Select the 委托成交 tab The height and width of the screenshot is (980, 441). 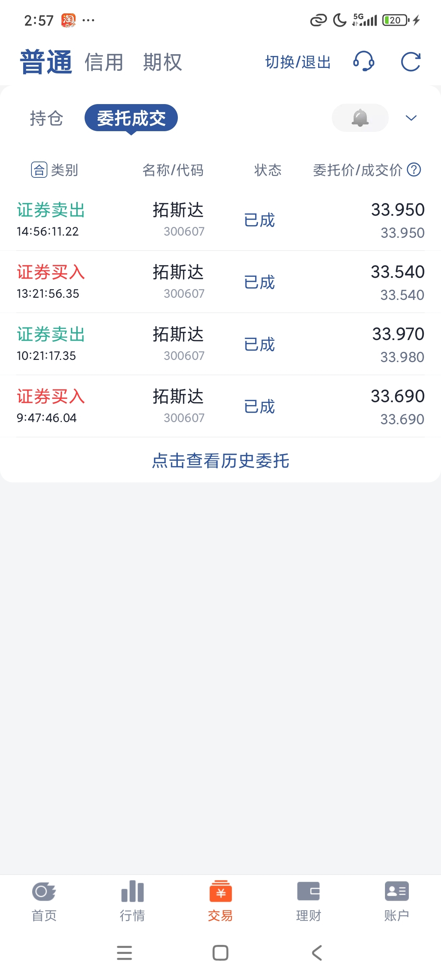coord(131,118)
